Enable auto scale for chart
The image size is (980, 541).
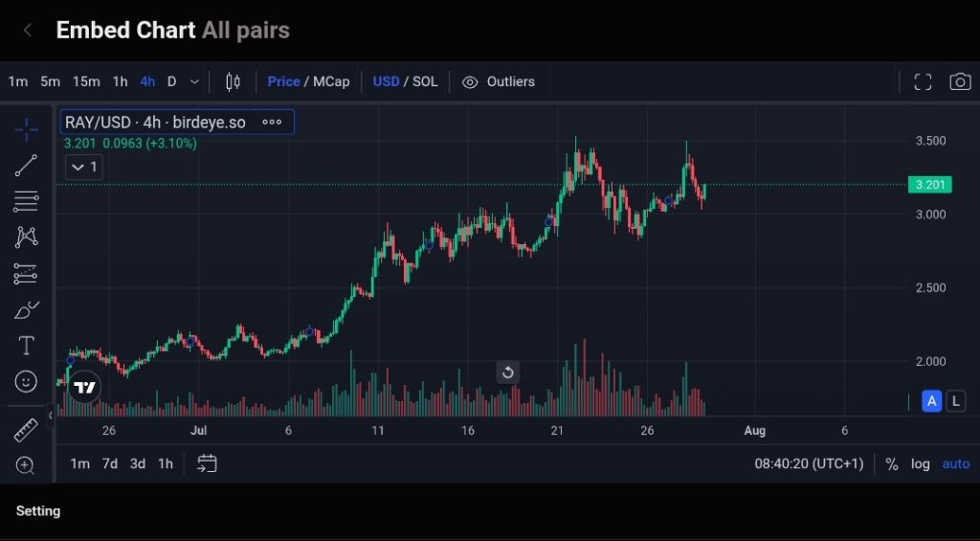click(955, 463)
